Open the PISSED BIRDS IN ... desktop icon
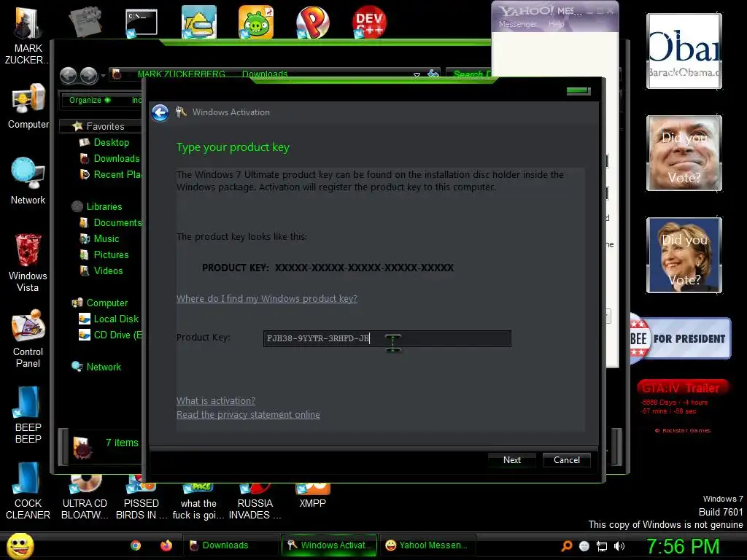Screen dimensions: 747x560 [142, 497]
